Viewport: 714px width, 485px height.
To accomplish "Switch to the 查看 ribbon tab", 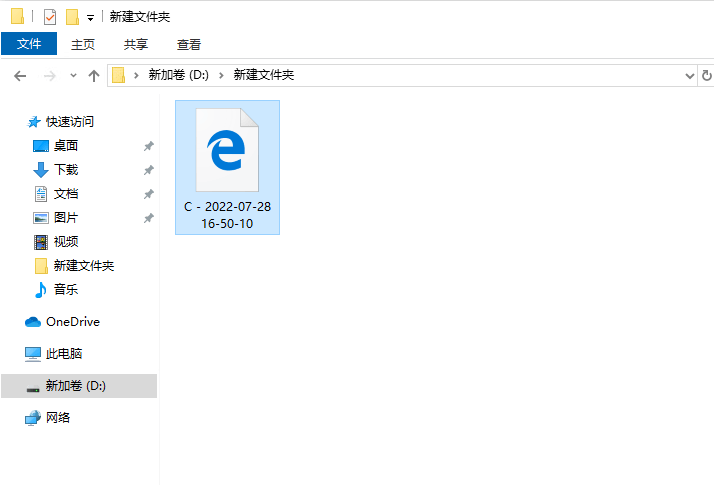I will pyautogui.click(x=189, y=44).
